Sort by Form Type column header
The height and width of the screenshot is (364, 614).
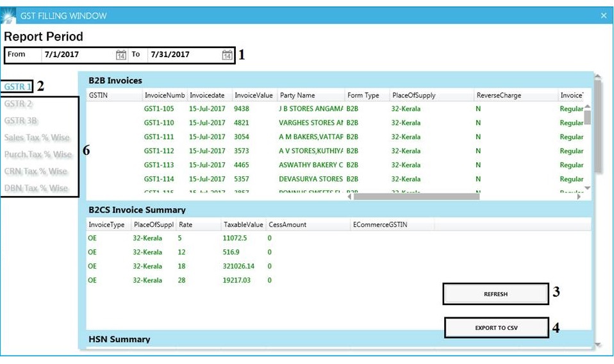367,95
